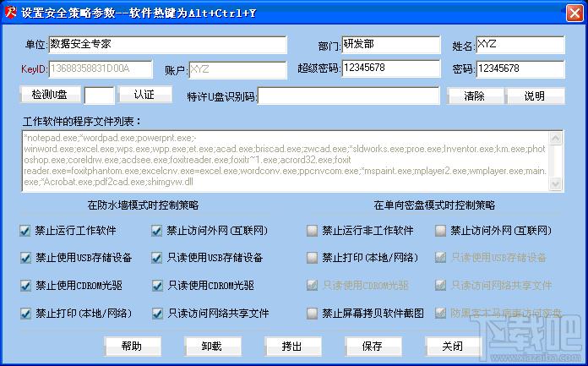
Task: Toggle firewall-mode 只读使用USB存储设备 checkbox
Action: (157, 258)
